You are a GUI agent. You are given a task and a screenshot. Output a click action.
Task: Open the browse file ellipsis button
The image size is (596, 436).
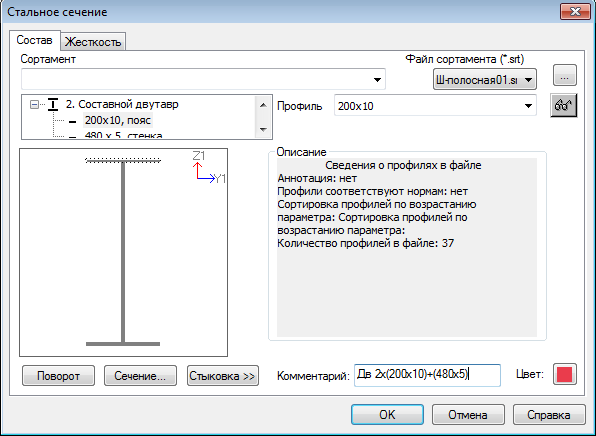[x=564, y=76]
